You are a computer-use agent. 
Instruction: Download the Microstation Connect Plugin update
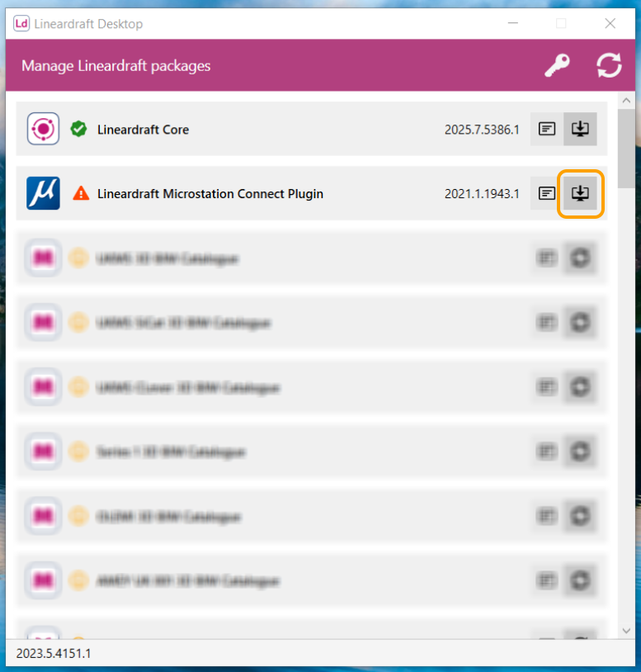[580, 193]
